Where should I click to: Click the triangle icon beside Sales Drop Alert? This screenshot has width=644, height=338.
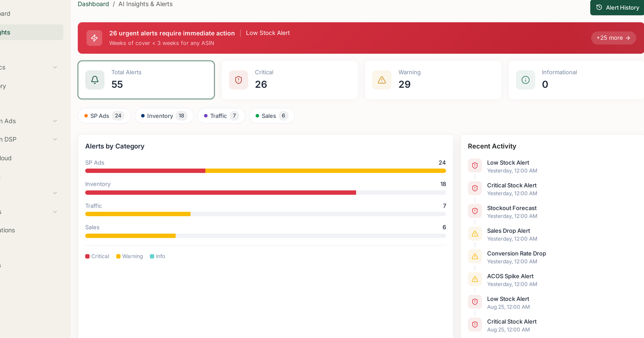click(475, 234)
